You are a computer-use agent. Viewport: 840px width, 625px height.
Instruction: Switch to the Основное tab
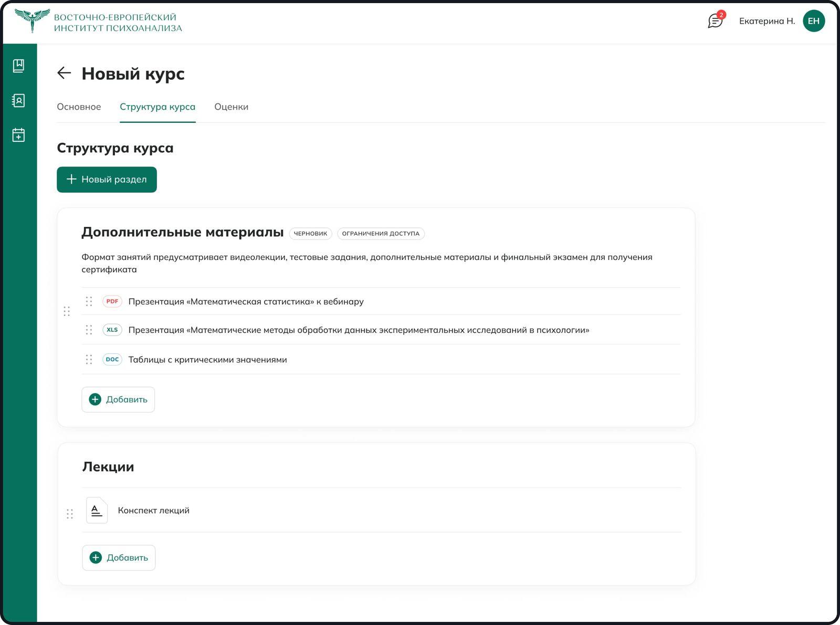coord(79,107)
